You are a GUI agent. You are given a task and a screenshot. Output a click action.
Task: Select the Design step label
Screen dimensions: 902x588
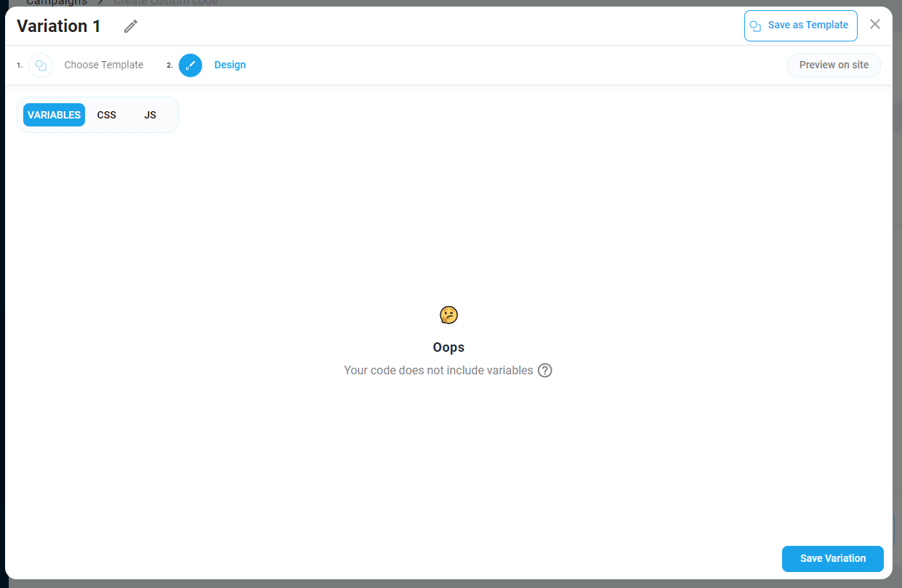coord(230,65)
